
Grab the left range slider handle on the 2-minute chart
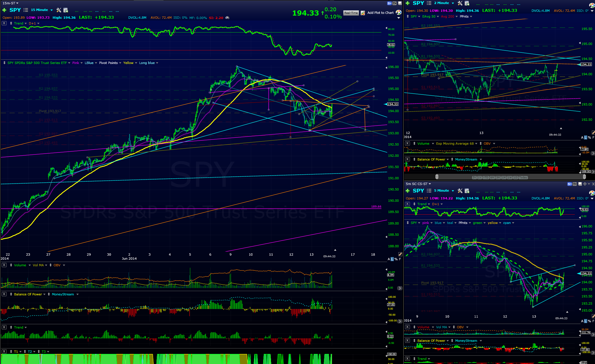(x=437, y=177)
